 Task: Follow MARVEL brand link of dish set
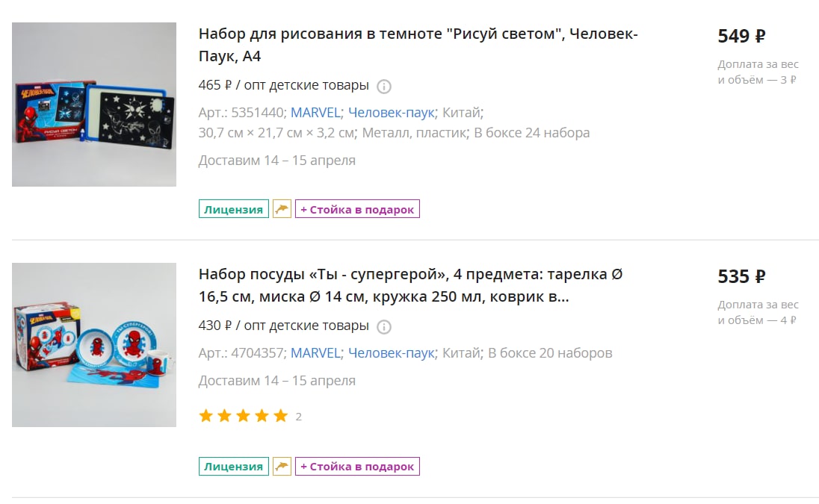[x=315, y=353]
